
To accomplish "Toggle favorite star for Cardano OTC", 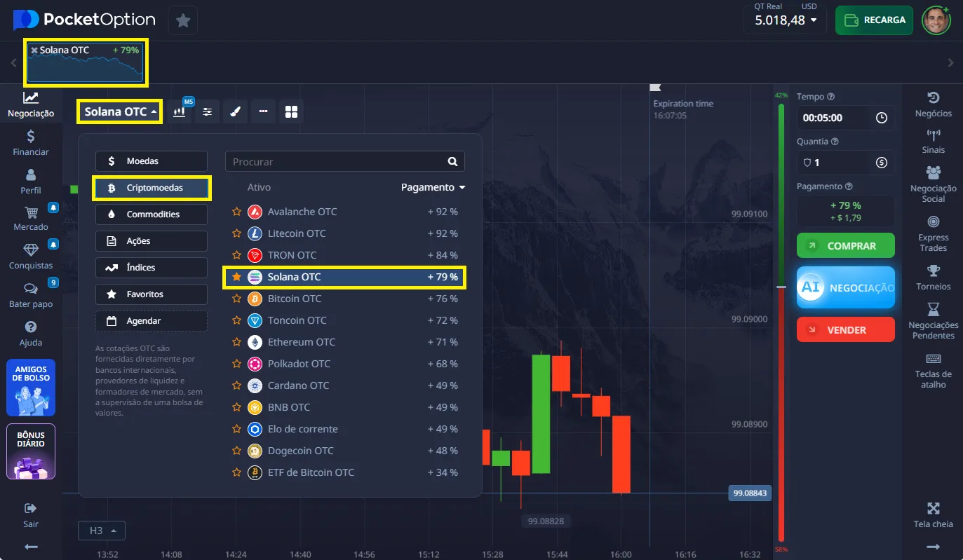I will click(236, 385).
